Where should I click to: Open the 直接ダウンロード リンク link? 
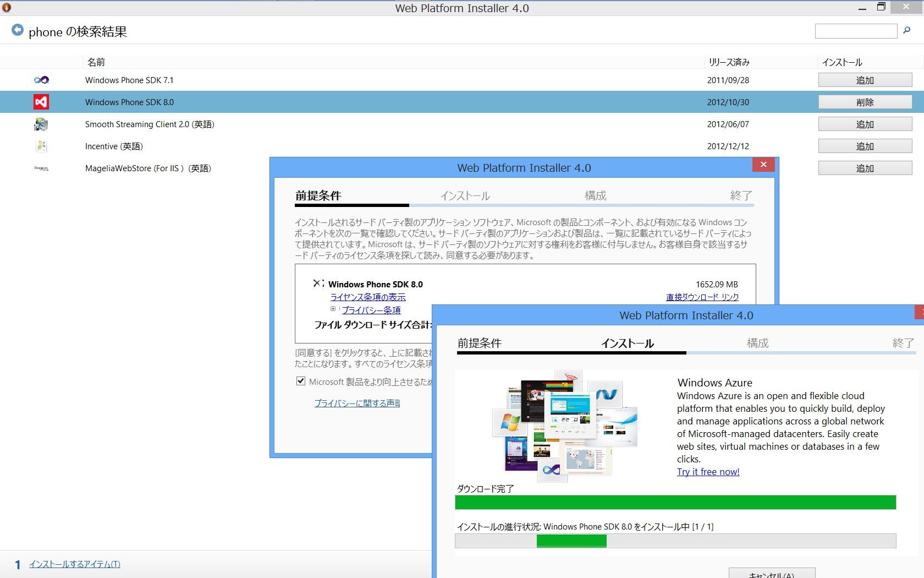click(x=702, y=297)
